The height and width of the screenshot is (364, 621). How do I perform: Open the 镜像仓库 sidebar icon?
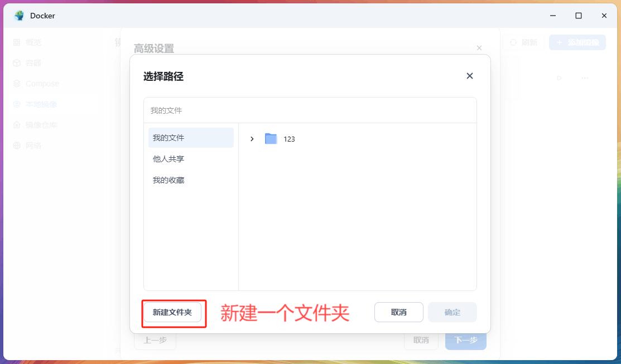(x=17, y=125)
